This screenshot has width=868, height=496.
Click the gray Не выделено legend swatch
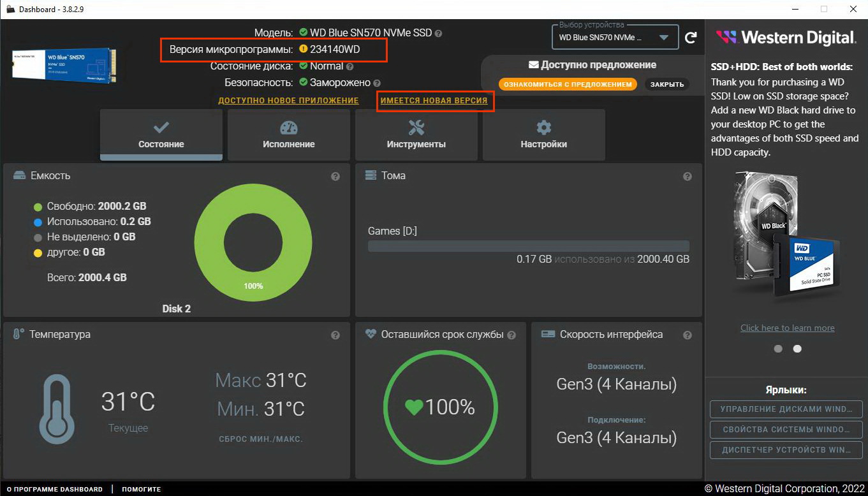pyautogui.click(x=38, y=237)
